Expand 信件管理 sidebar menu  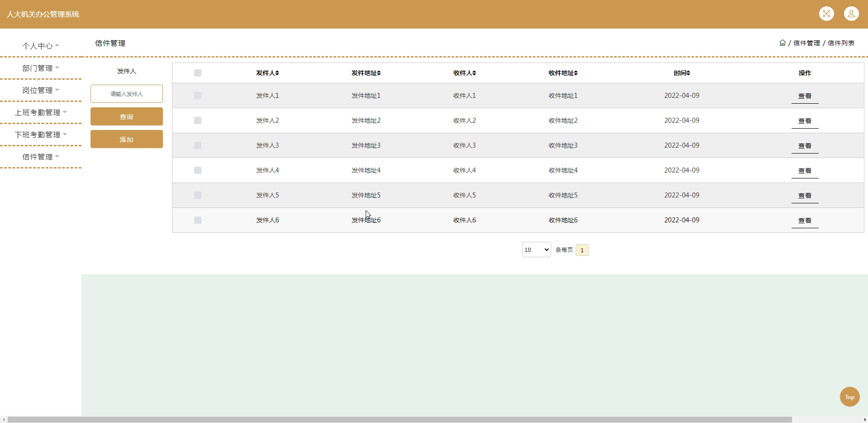tap(41, 157)
